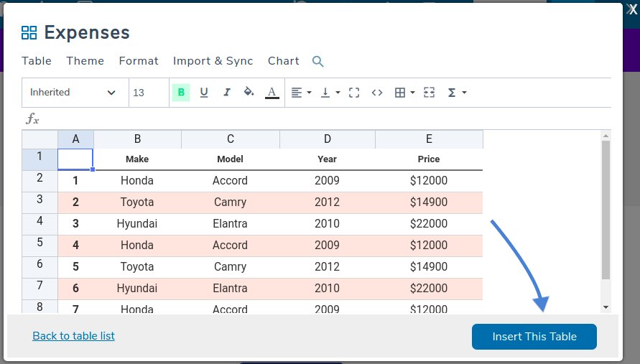This screenshot has width=640, height=364.
Task: Open vertical alignment dropdown
Action: pyautogui.click(x=330, y=93)
